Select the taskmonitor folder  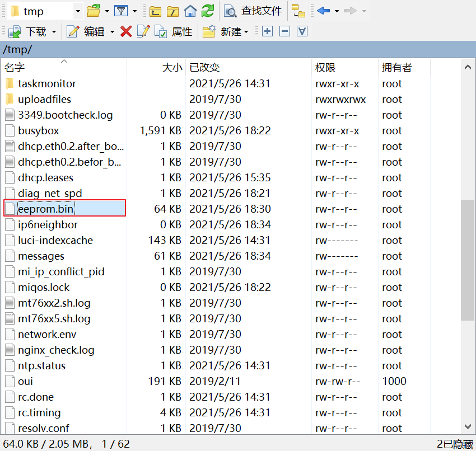pos(46,83)
